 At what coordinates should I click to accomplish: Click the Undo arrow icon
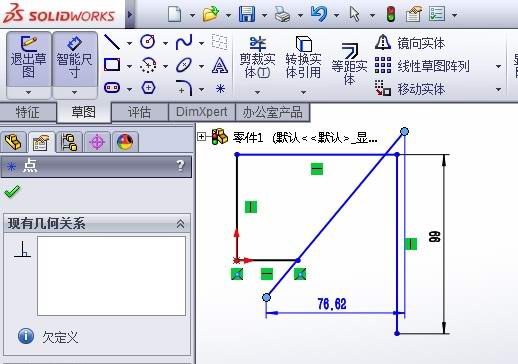pos(319,14)
